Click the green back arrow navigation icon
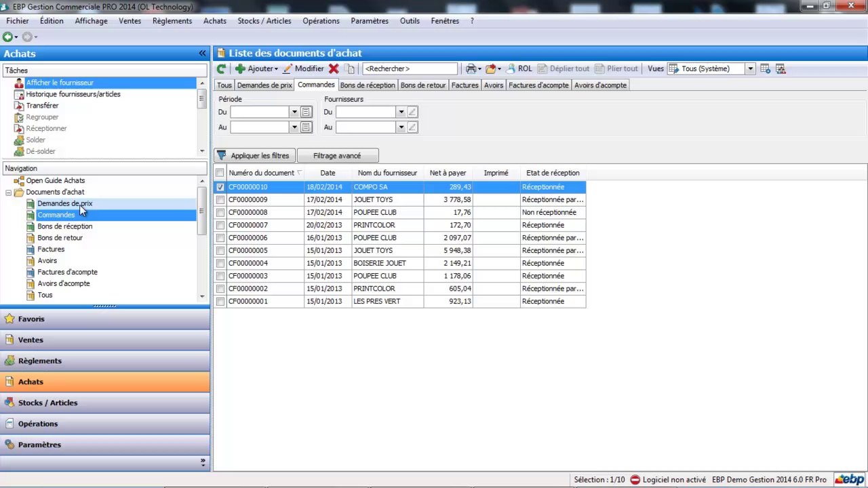868x488 pixels. (x=7, y=37)
